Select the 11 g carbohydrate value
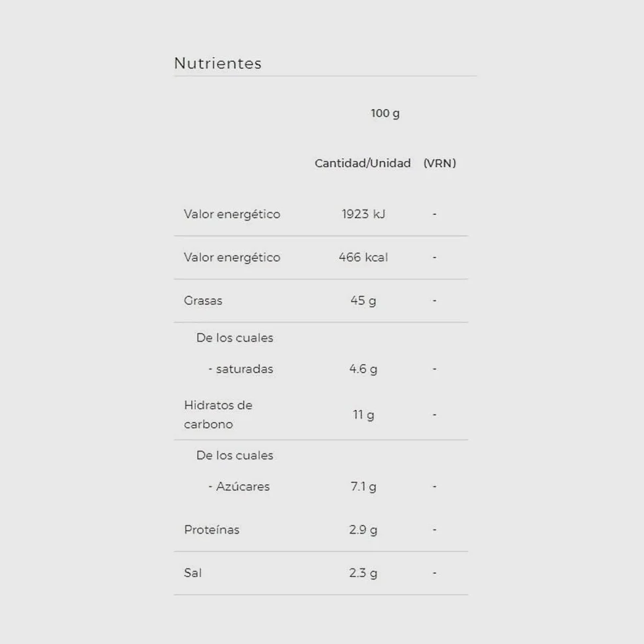The width and height of the screenshot is (644, 644). 363,415
